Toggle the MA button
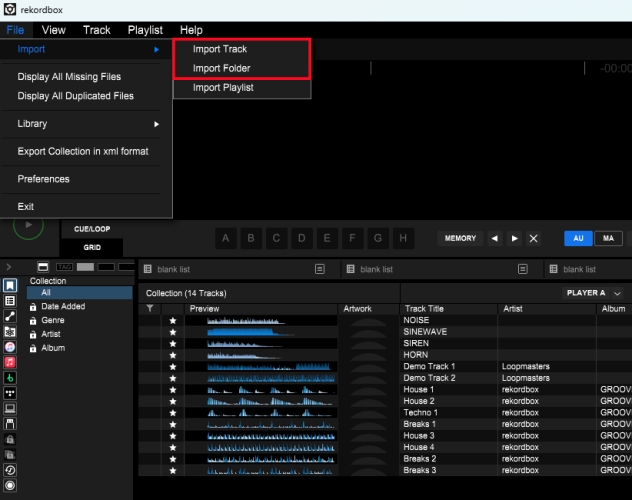Viewport: 632px width, 500px height. pyautogui.click(x=608, y=238)
